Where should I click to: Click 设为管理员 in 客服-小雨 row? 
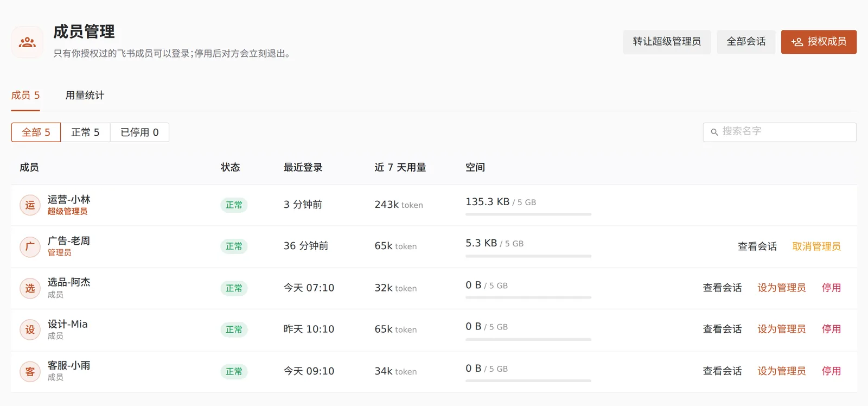(782, 371)
